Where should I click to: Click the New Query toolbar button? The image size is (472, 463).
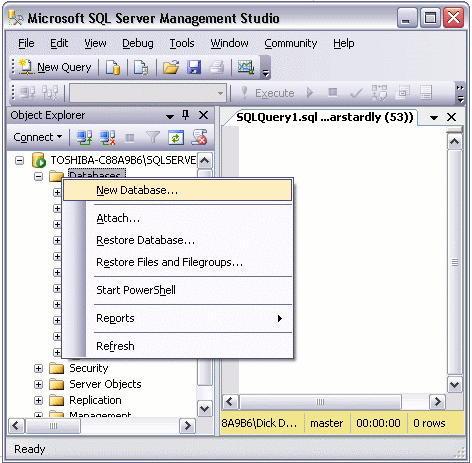click(x=55, y=67)
